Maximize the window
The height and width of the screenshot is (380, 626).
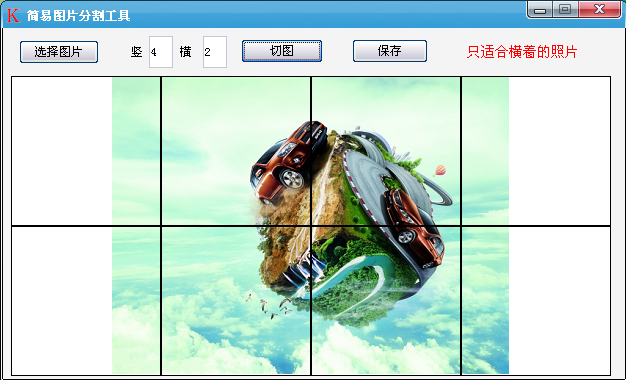(x=565, y=10)
